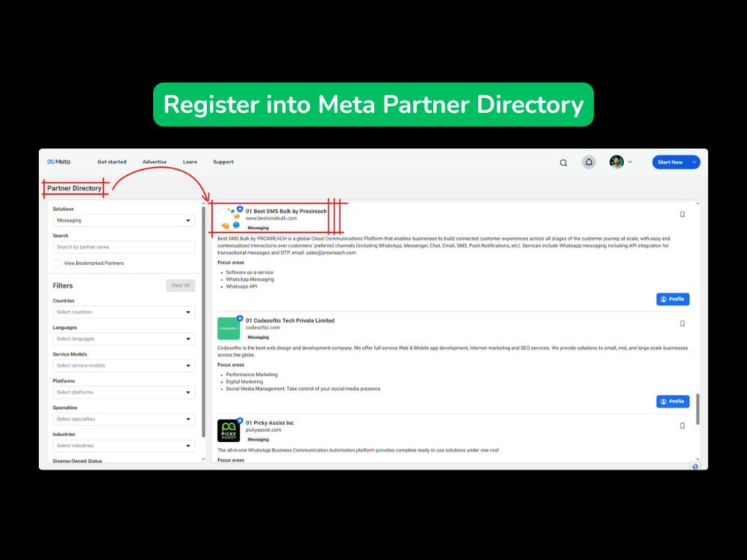The width and height of the screenshot is (747, 560).
Task: Bookmark 01 Picky Assist Inc
Action: click(x=682, y=426)
